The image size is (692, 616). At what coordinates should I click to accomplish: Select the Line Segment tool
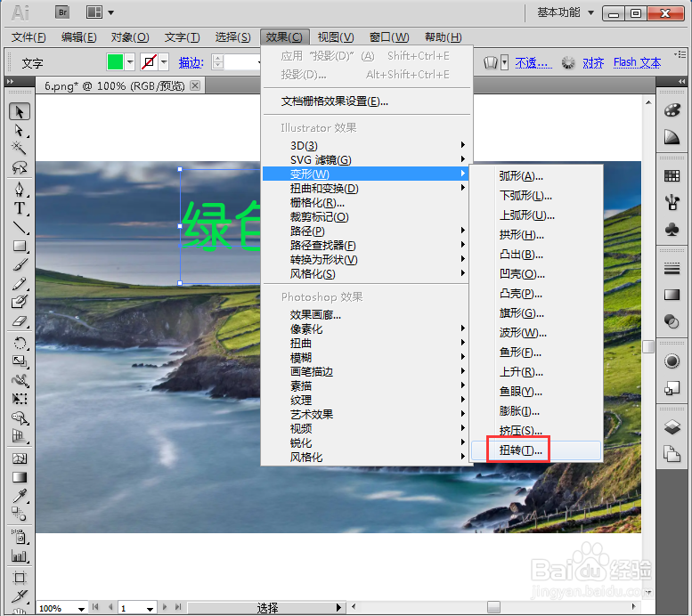click(x=20, y=227)
